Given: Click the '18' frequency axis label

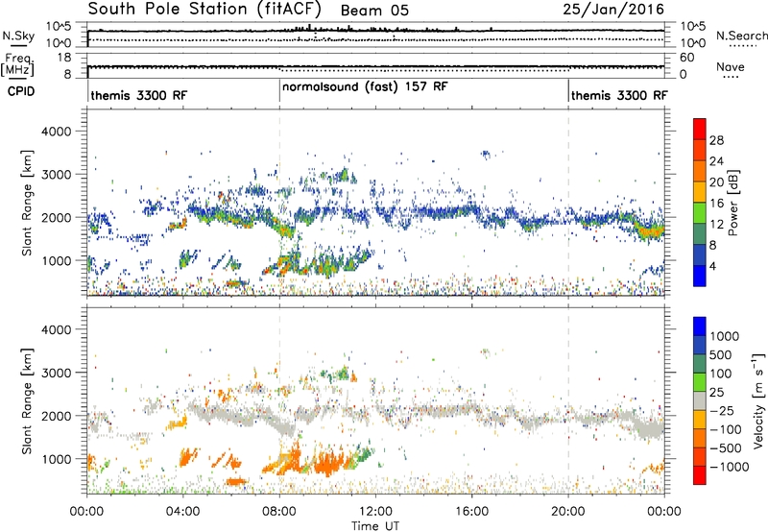Looking at the screenshot, I should (64, 58).
